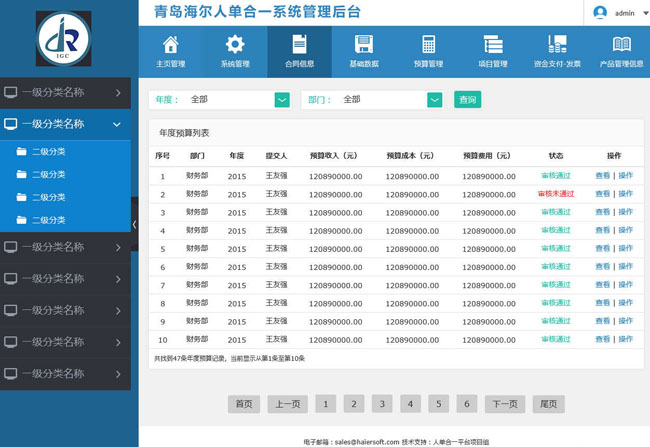Click the 年度预算列表 table title
This screenshot has height=447, width=650.
(184, 133)
